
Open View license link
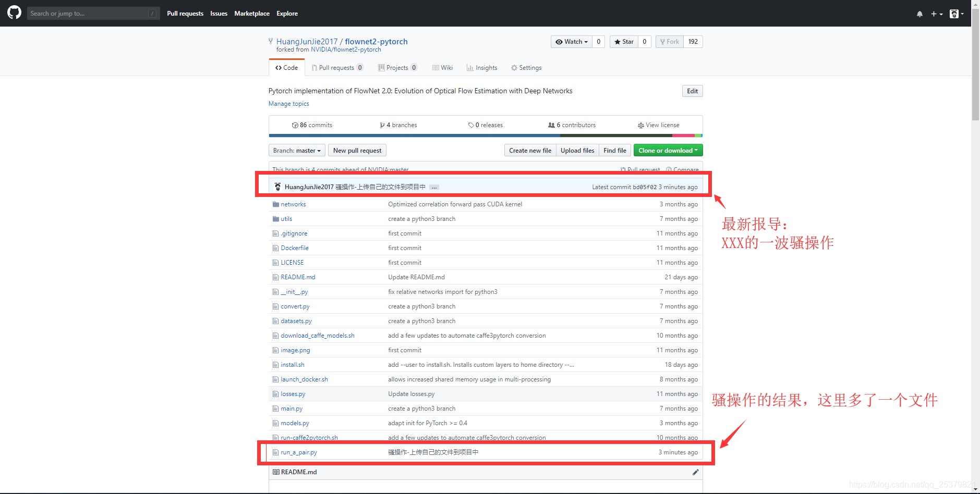point(658,125)
